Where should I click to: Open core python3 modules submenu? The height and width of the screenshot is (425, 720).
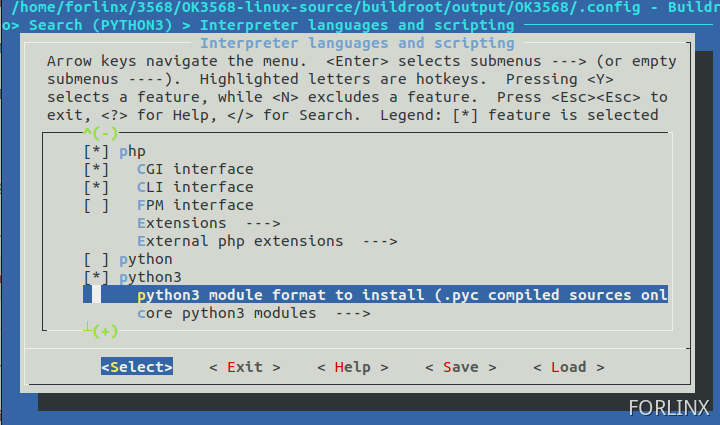click(253, 313)
